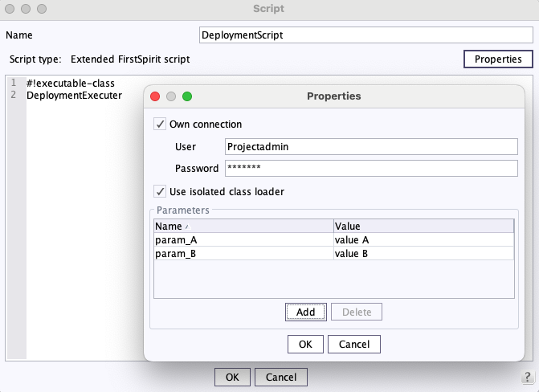
Task: Click the #!executable-class code line
Action: click(x=71, y=84)
